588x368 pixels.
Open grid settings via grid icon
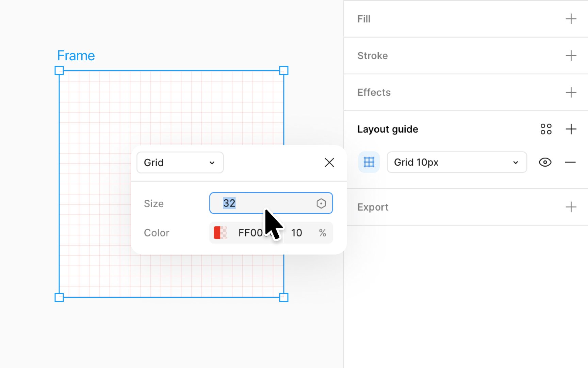click(x=369, y=162)
